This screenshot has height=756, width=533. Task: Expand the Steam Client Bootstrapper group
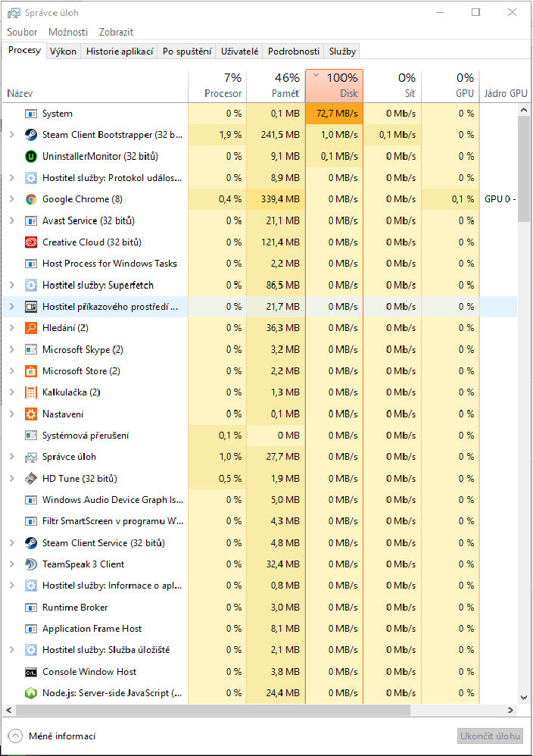tap(12, 135)
